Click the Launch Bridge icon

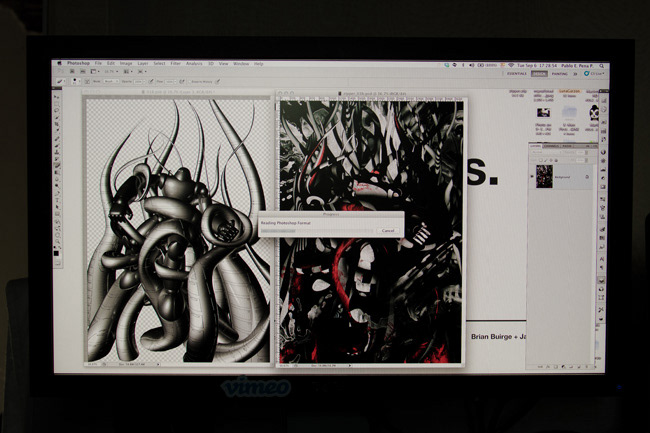click(x=72, y=72)
